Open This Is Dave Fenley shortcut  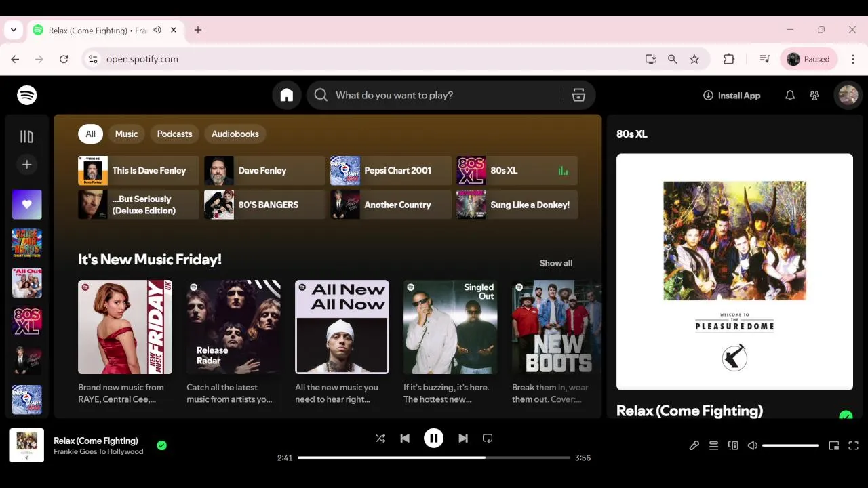pyautogui.click(x=138, y=171)
